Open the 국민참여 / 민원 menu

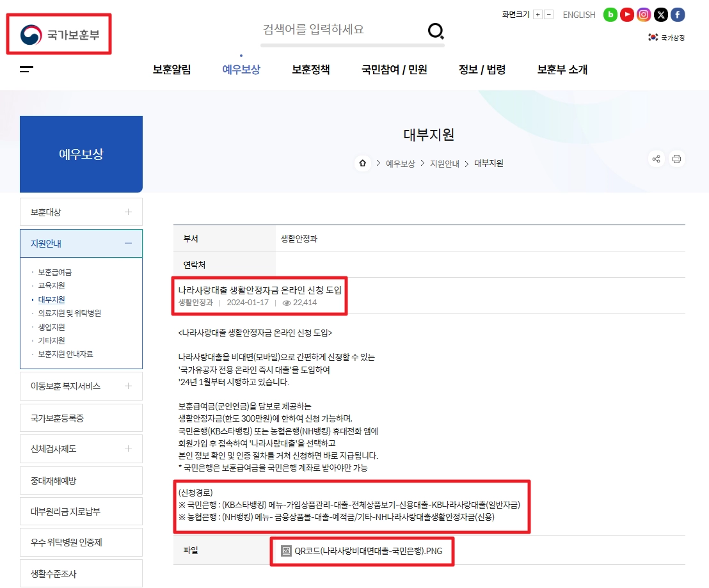point(394,70)
